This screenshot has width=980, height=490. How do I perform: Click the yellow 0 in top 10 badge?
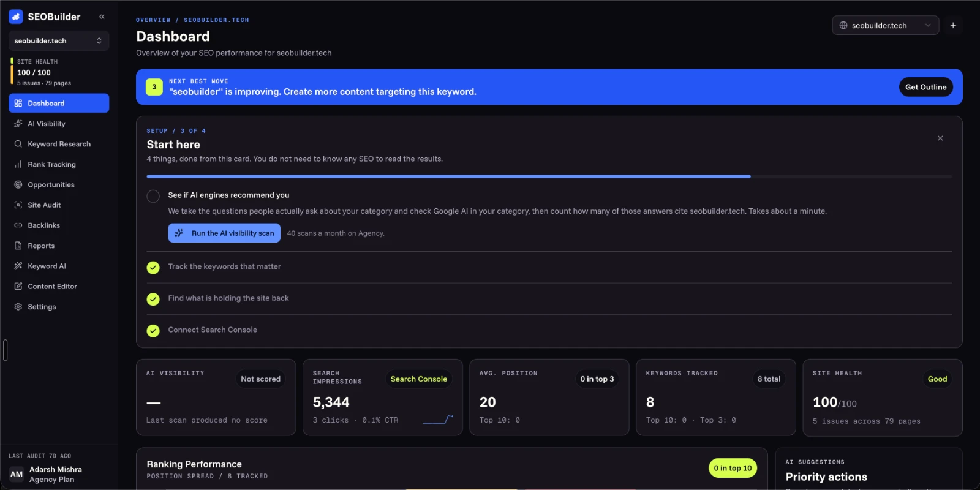pos(733,468)
